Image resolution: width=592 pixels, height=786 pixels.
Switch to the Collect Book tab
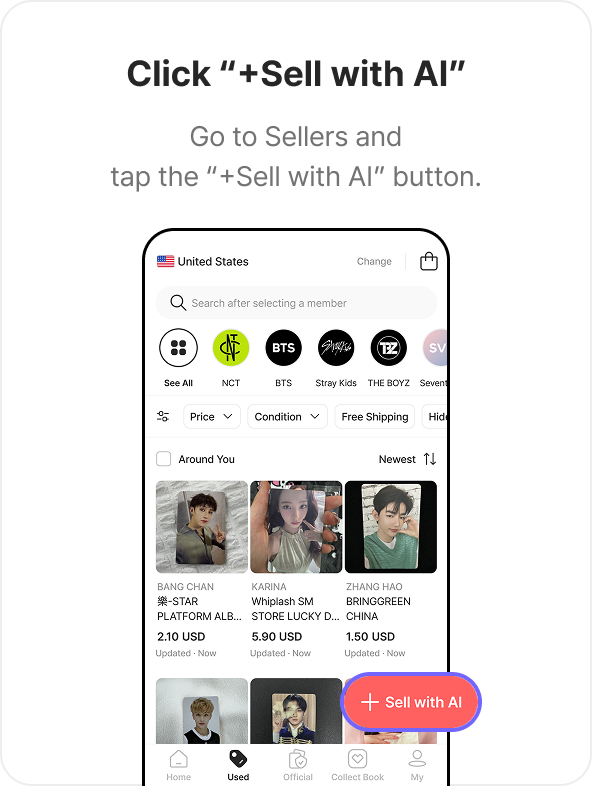(357, 765)
